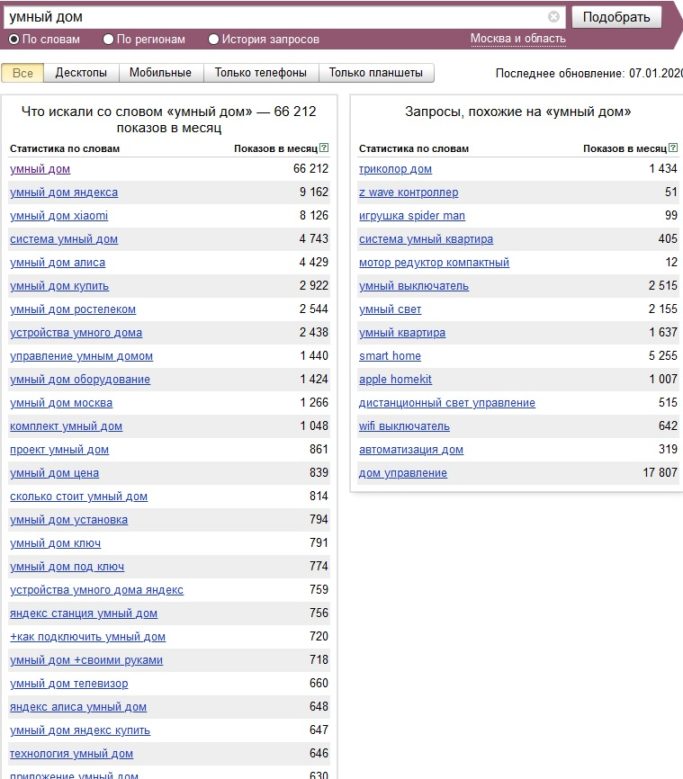The height and width of the screenshot is (779, 683).
Task: Open the 'Москва и область' region selector
Action: (518, 39)
